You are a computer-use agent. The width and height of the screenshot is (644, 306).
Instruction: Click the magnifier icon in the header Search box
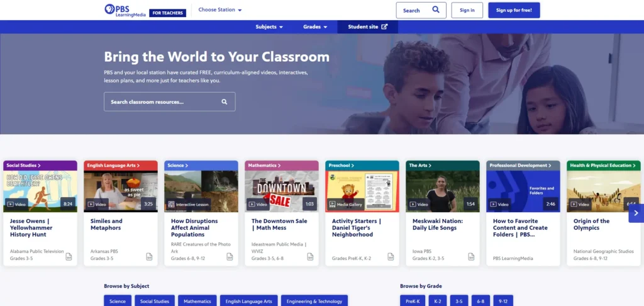coord(436,10)
